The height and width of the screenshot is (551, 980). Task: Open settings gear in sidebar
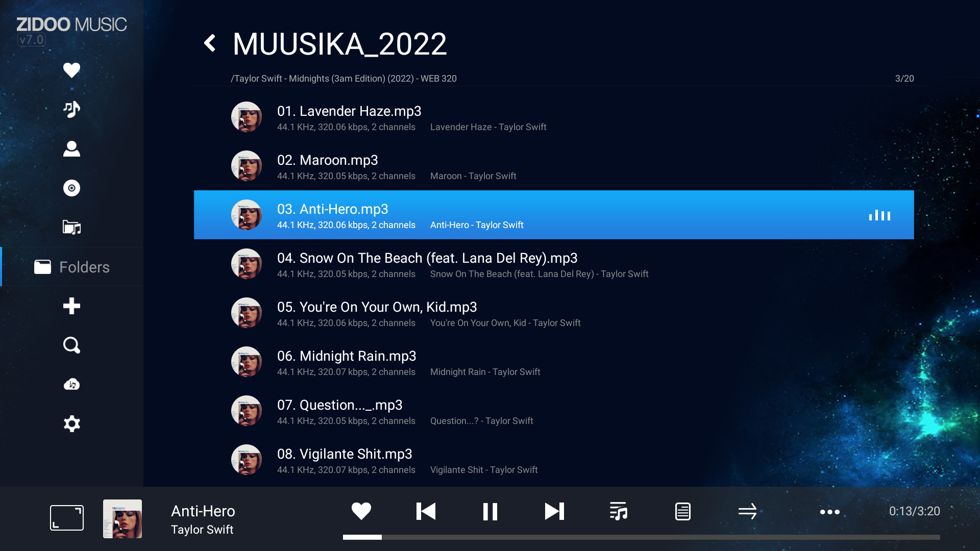(71, 423)
